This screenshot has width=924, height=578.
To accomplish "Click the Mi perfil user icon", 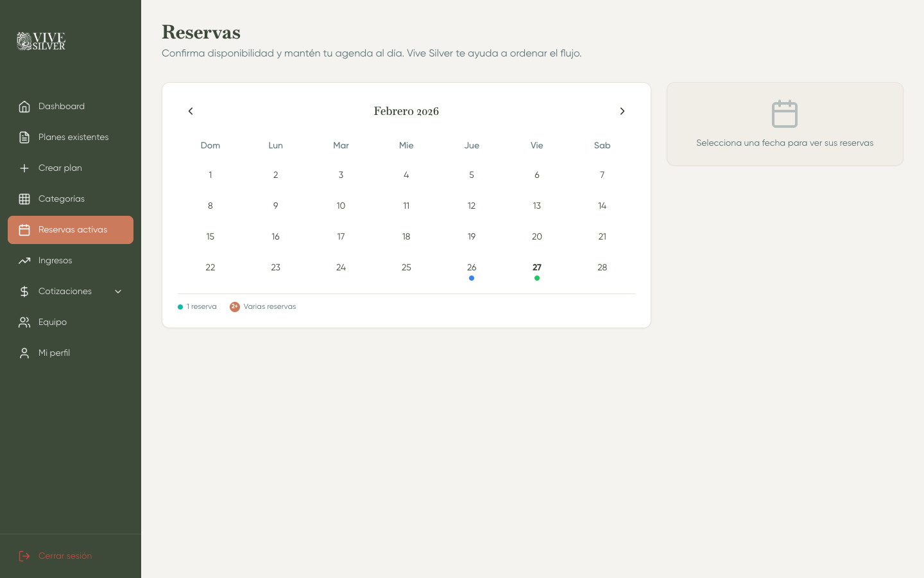I will coord(24,353).
